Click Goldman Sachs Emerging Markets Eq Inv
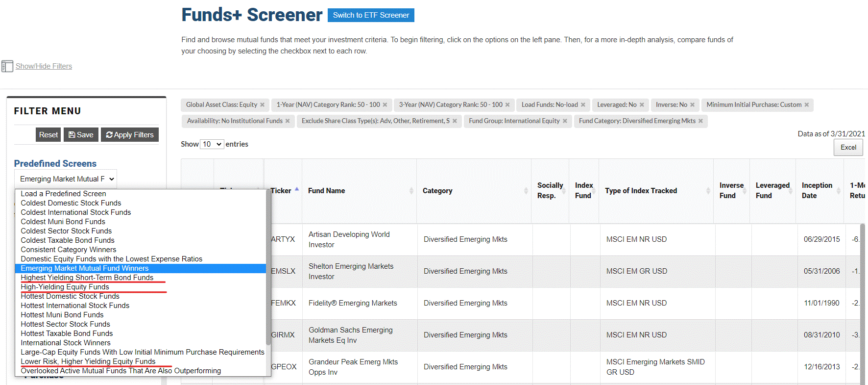The height and width of the screenshot is (385, 868). [351, 335]
